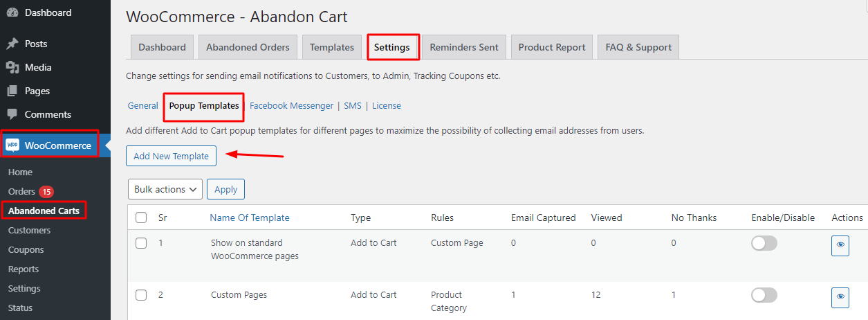Open the License settings link
The height and width of the screenshot is (320, 868).
[387, 106]
